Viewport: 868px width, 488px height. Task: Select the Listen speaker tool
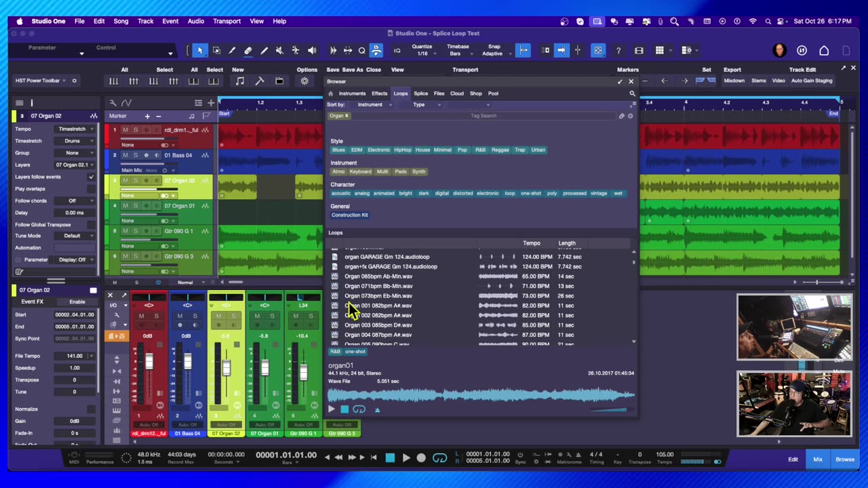(x=312, y=50)
